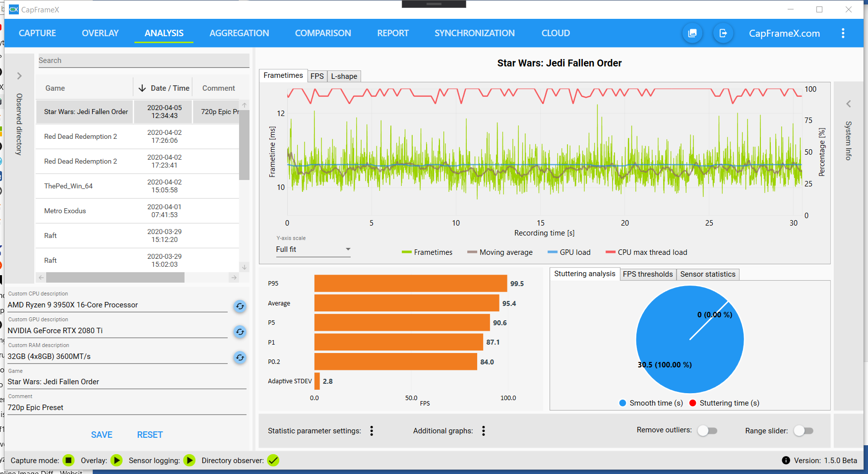Image resolution: width=868 pixels, height=474 pixels.
Task: Click the Sensor logging play icon
Action: point(189,461)
